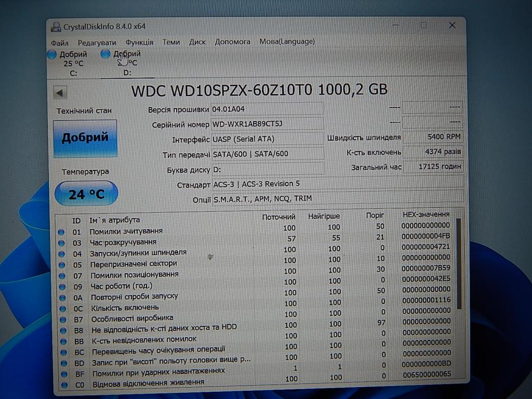Select the Відмова відключення живлення row
The image size is (532, 399).
point(258,380)
